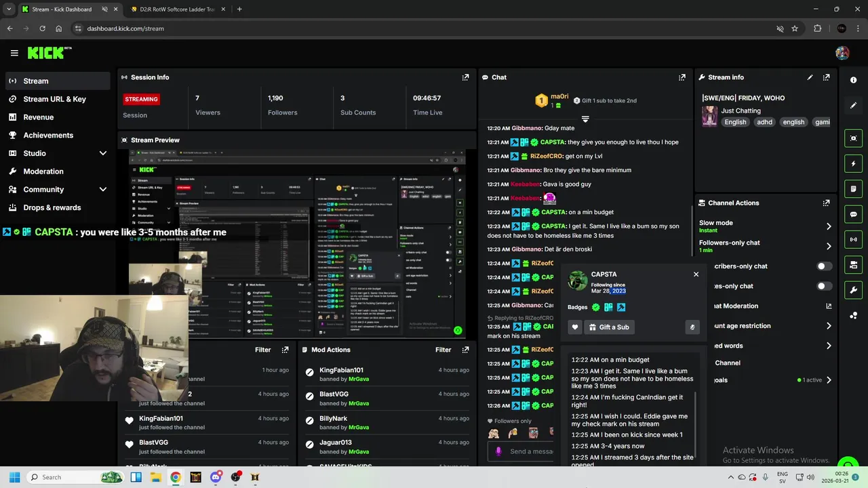868x488 pixels.
Task: Open the Revenue page
Action: 57,117
